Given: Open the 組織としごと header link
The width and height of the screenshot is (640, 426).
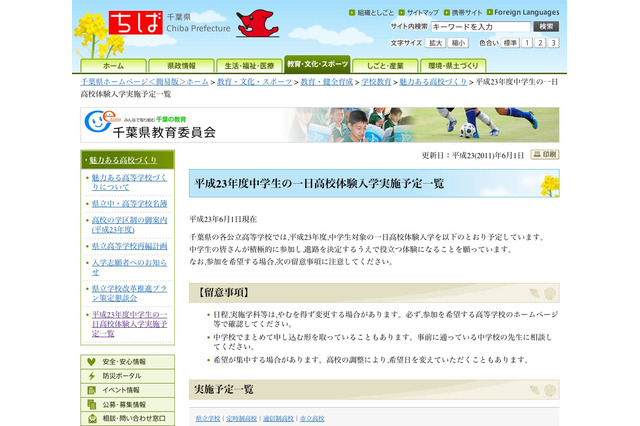Looking at the screenshot, I should pos(371,13).
